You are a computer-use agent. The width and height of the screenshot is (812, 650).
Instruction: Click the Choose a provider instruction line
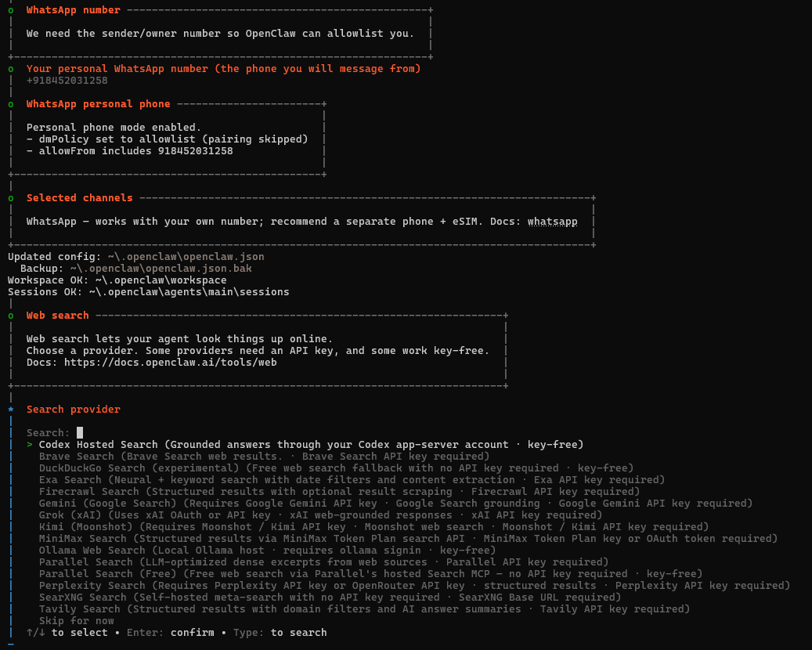258,351
